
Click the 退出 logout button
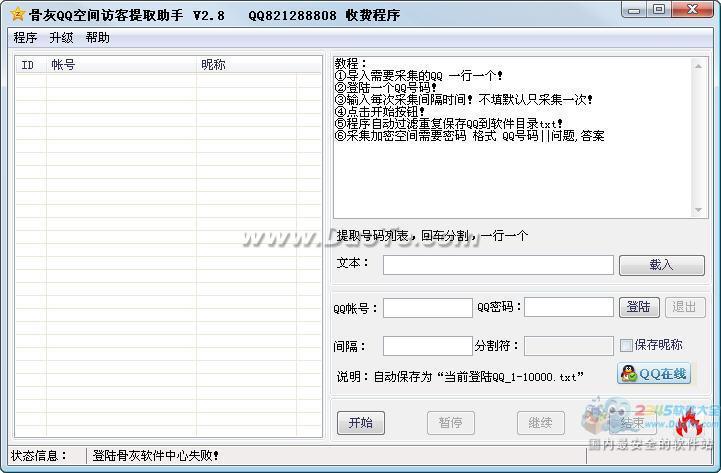[x=685, y=307]
